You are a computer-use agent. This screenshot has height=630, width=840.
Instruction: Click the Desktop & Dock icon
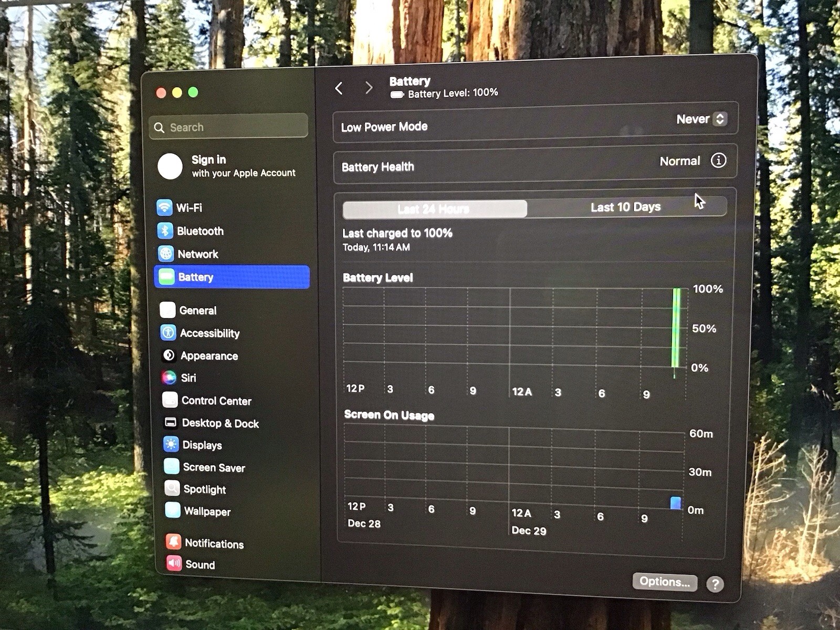(170, 423)
